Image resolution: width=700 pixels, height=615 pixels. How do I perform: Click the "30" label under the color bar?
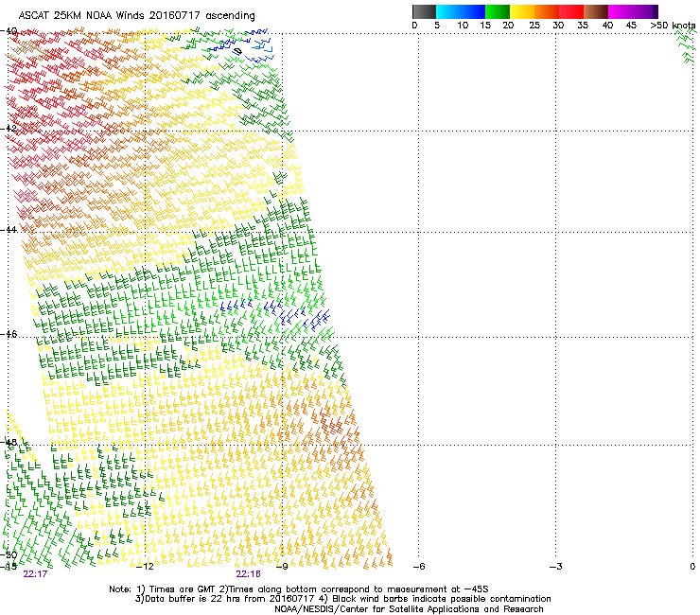point(558,26)
